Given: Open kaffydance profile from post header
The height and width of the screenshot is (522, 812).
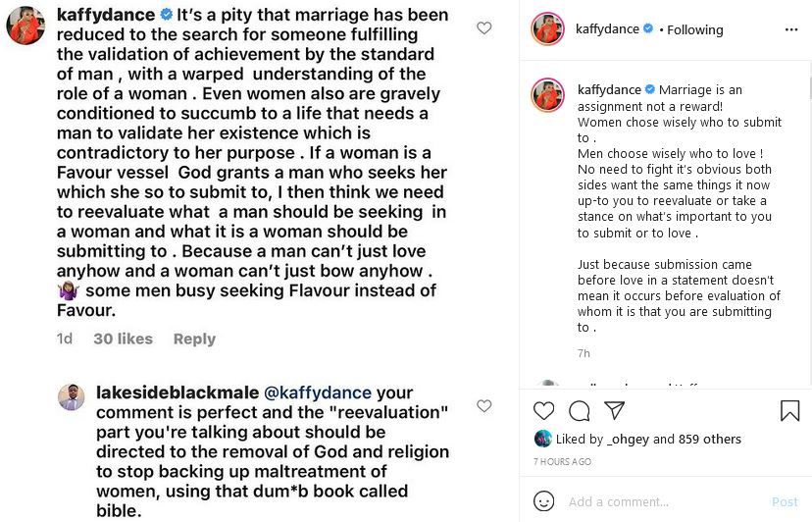Looking at the screenshot, I should click(609, 29).
